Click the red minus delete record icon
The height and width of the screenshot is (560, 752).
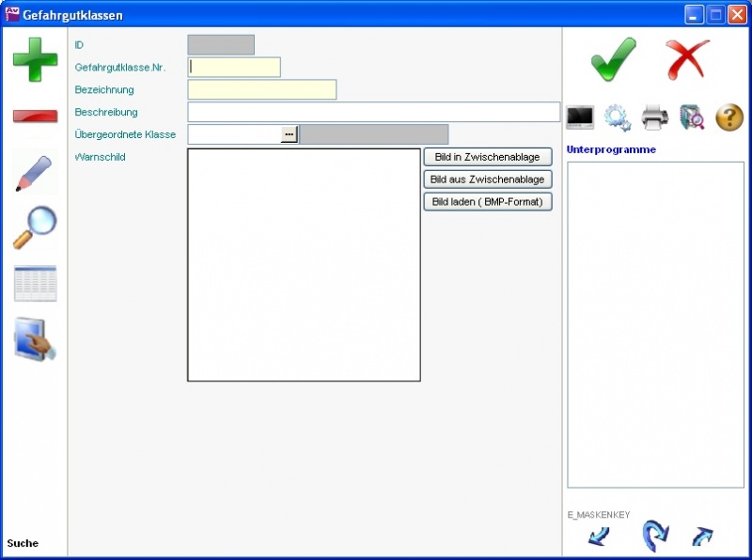tap(35, 117)
